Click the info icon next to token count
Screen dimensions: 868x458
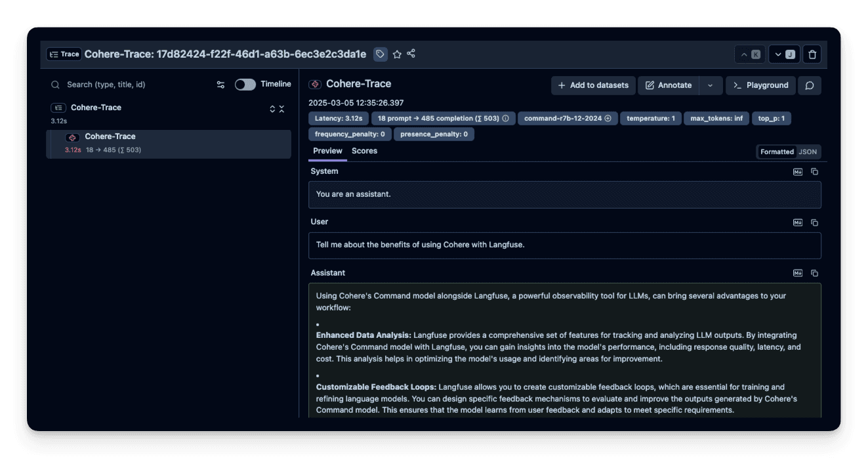coord(505,119)
